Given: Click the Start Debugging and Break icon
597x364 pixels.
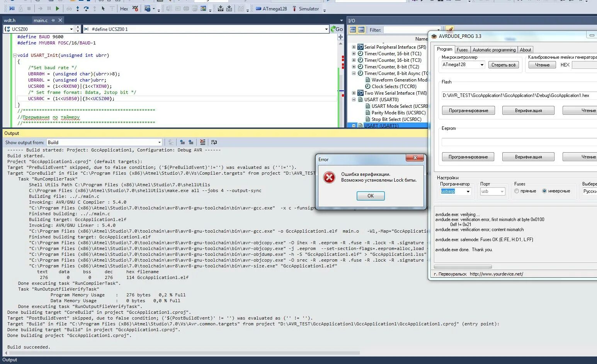Looking at the screenshot, I should coord(12,9).
